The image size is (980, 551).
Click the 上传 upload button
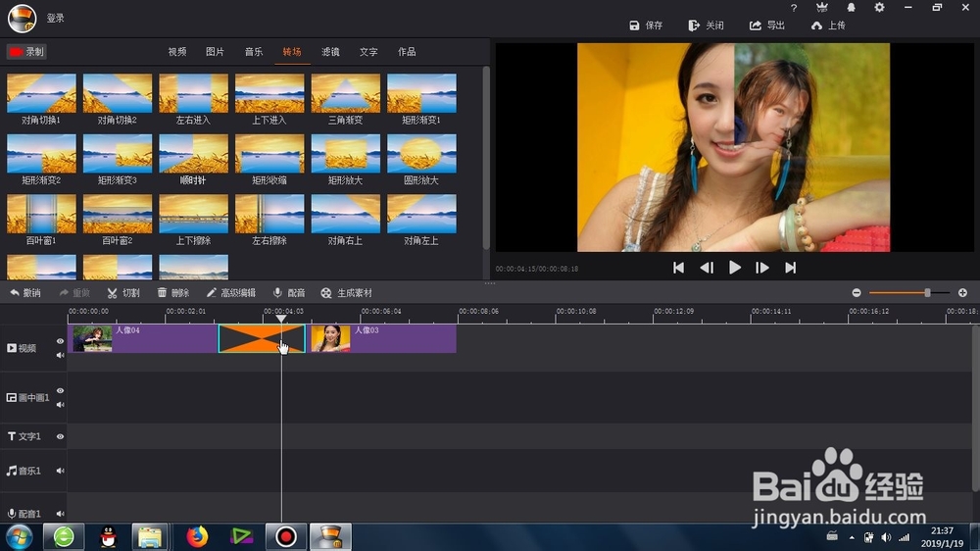(x=828, y=25)
